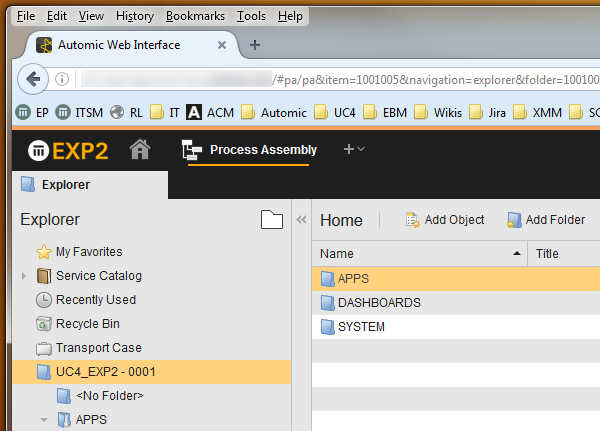
Task: Open the History menu
Action: click(135, 16)
